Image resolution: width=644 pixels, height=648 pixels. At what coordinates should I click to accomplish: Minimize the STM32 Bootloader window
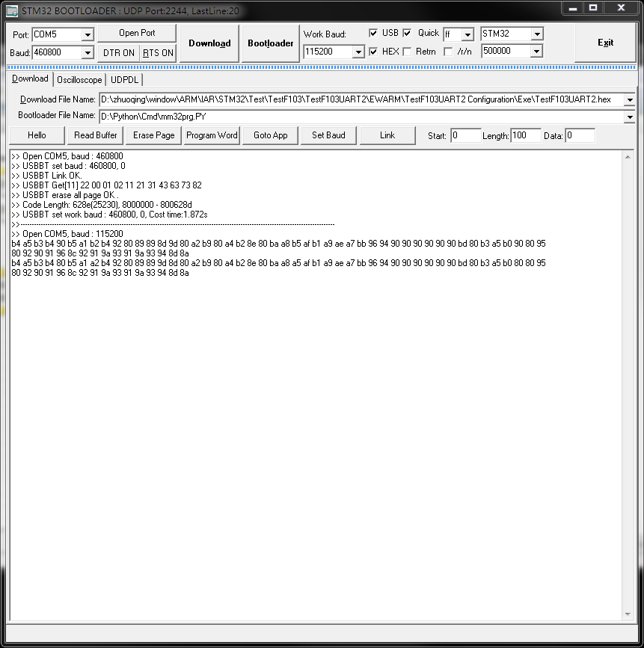(572, 8)
